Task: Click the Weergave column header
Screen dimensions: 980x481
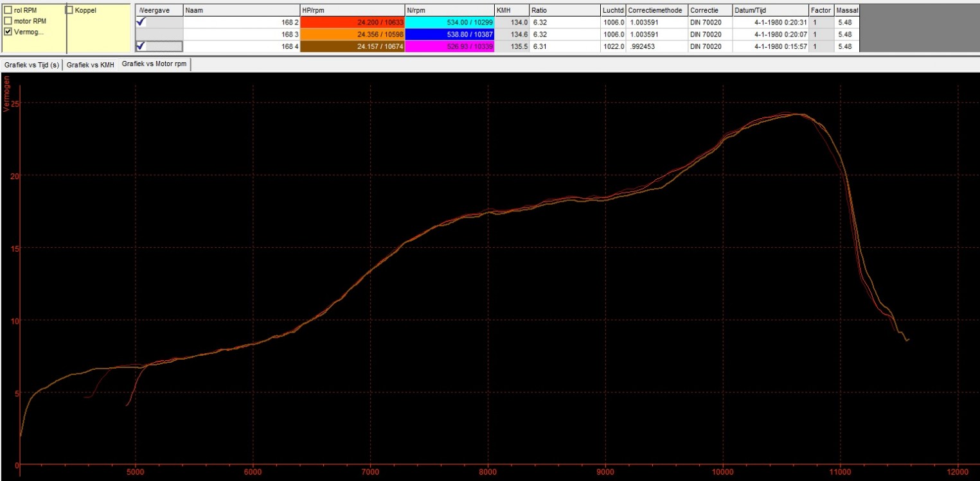Action: click(159, 10)
